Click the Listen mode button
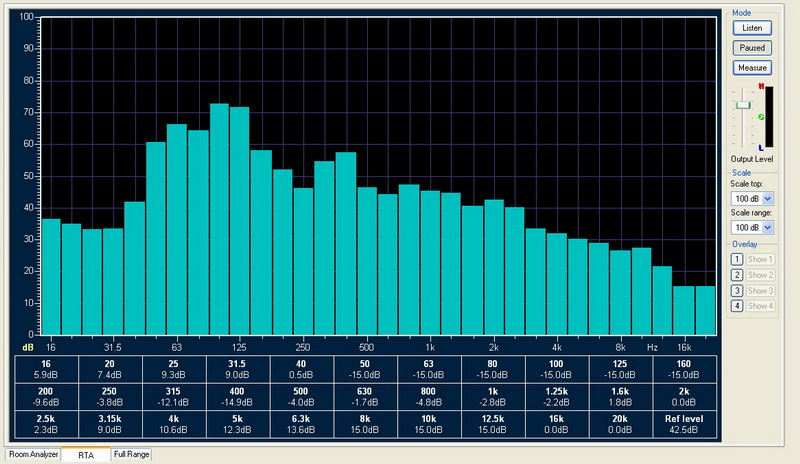The image size is (800, 464). coord(752,28)
